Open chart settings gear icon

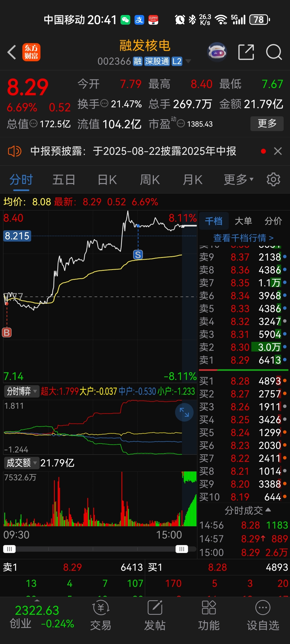pos(273,180)
